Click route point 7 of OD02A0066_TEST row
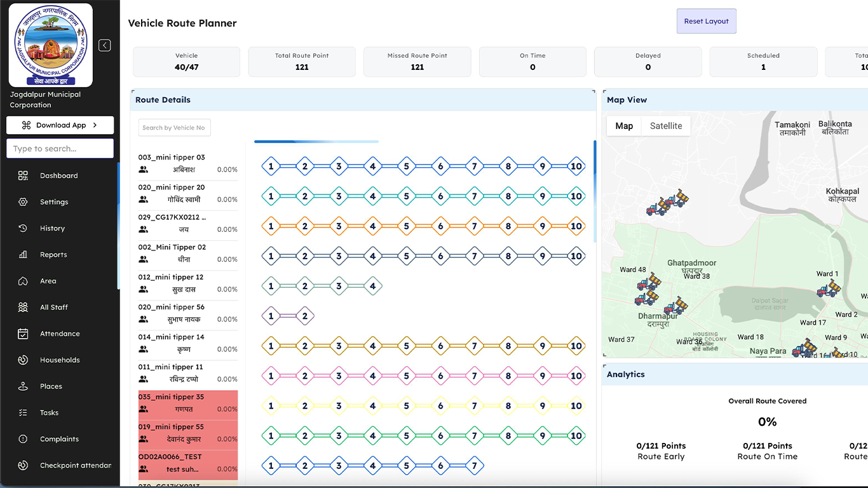 coord(475,466)
